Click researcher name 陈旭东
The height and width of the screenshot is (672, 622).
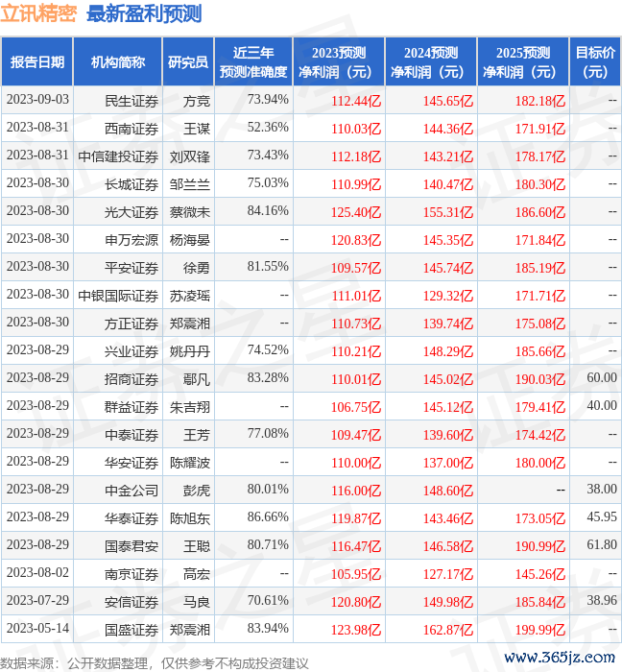(190, 518)
